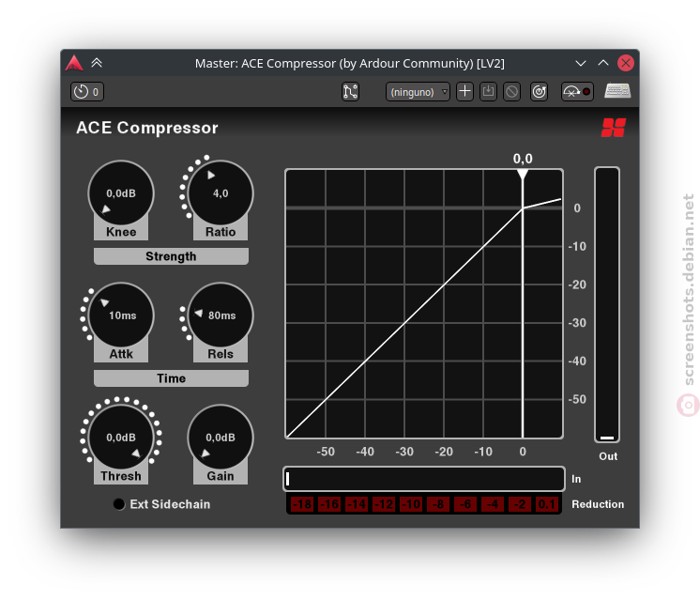Screen dimensions: 700x600
Task: Click the 0,0 threshold value above graph
Action: (x=523, y=159)
